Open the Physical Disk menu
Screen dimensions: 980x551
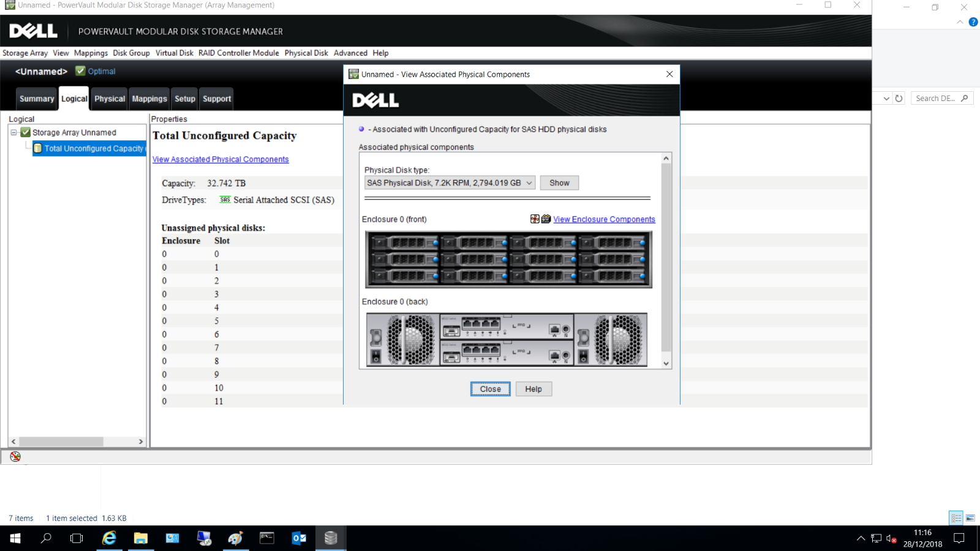pyautogui.click(x=306, y=53)
